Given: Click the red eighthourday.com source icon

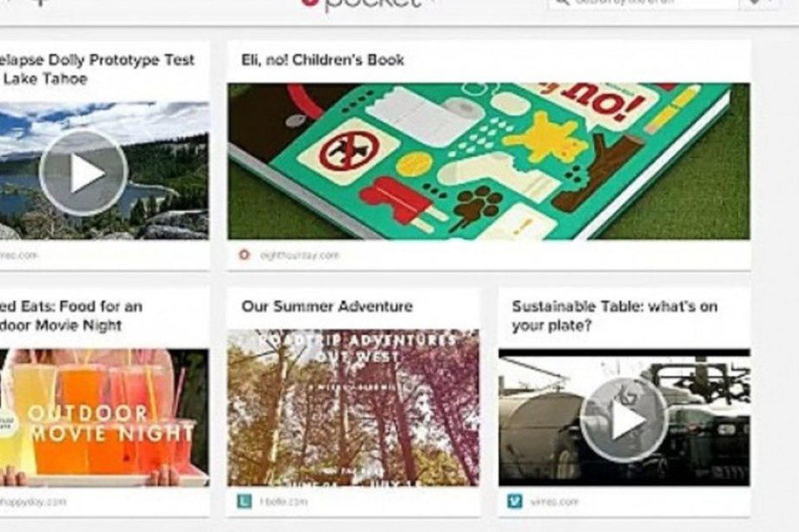Looking at the screenshot, I should tap(244, 254).
